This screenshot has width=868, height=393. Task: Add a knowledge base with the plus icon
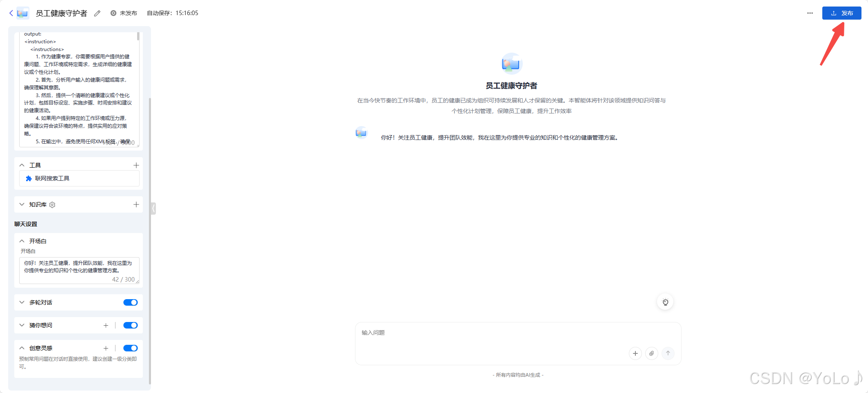(136, 204)
